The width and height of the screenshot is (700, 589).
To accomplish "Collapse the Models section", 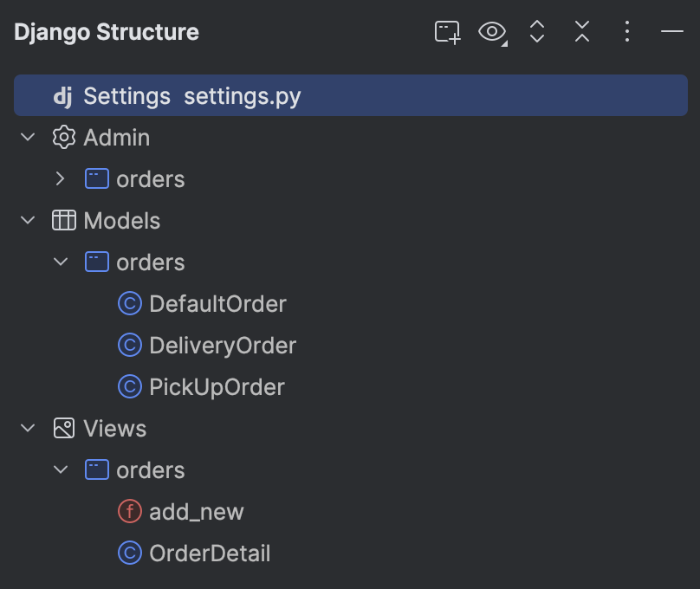I will coord(26,220).
